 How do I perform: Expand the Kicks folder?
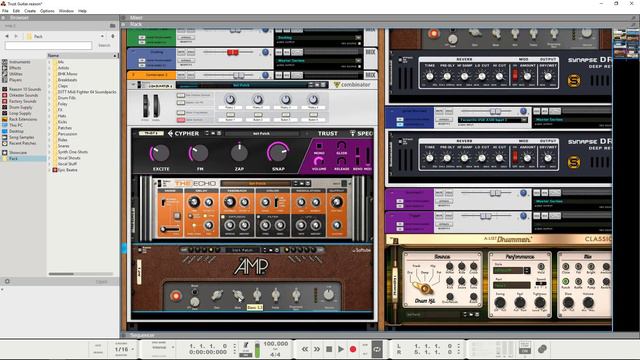49,122
